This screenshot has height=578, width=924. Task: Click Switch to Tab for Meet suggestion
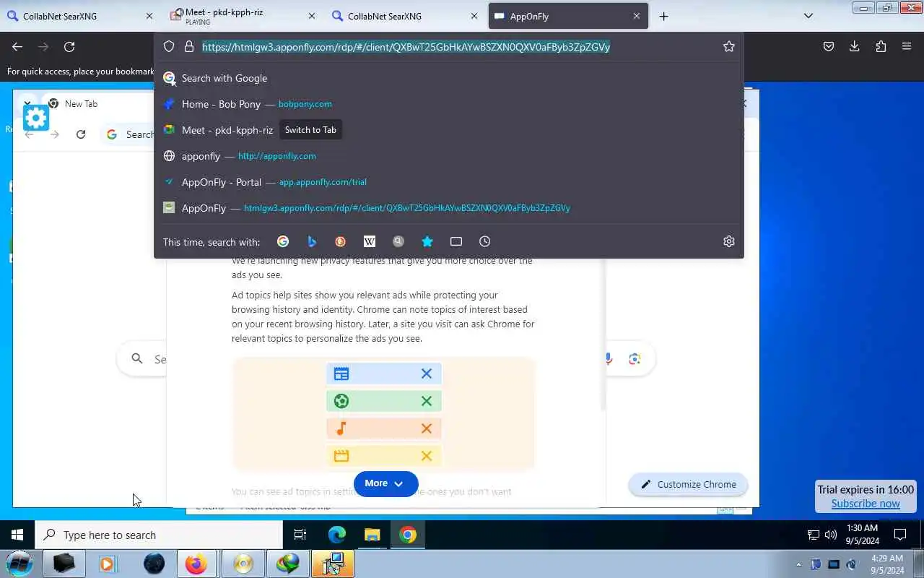310,130
